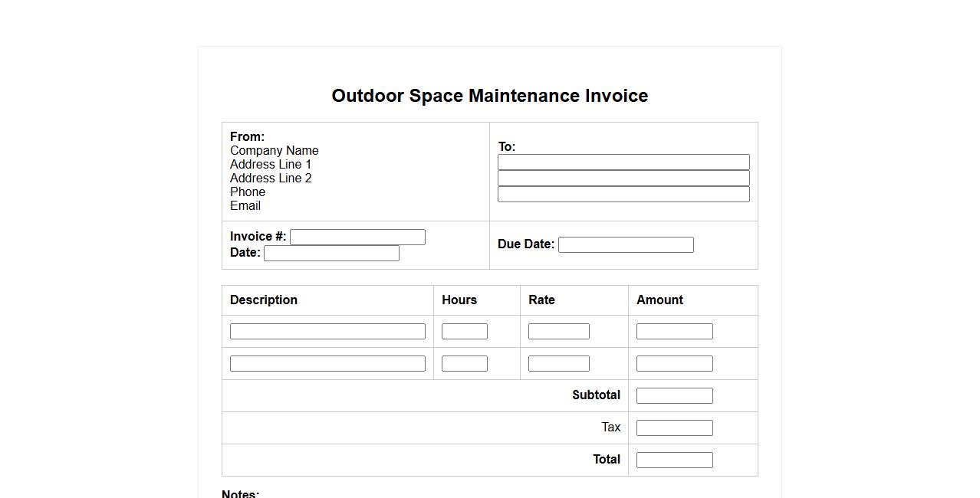Focus the first row Rate field
The image size is (980, 498).
(559, 332)
